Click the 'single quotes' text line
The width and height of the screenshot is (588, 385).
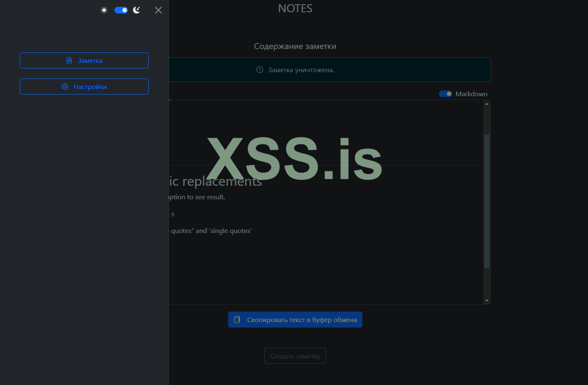click(210, 231)
